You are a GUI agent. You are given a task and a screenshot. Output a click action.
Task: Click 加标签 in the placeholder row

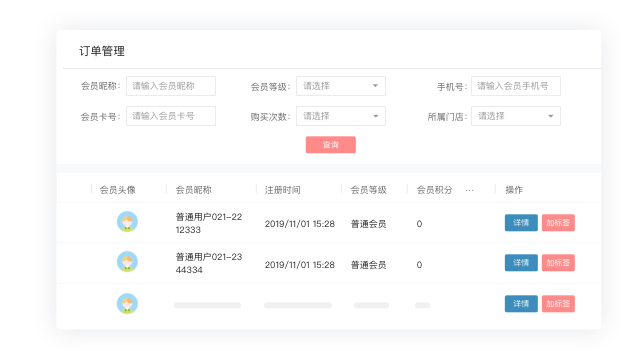(x=558, y=304)
